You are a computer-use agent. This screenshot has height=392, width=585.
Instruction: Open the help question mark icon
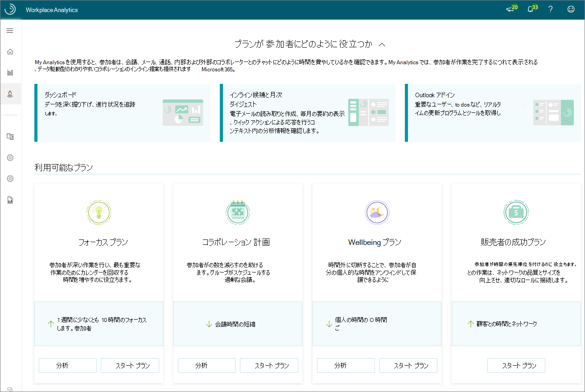coord(551,9)
